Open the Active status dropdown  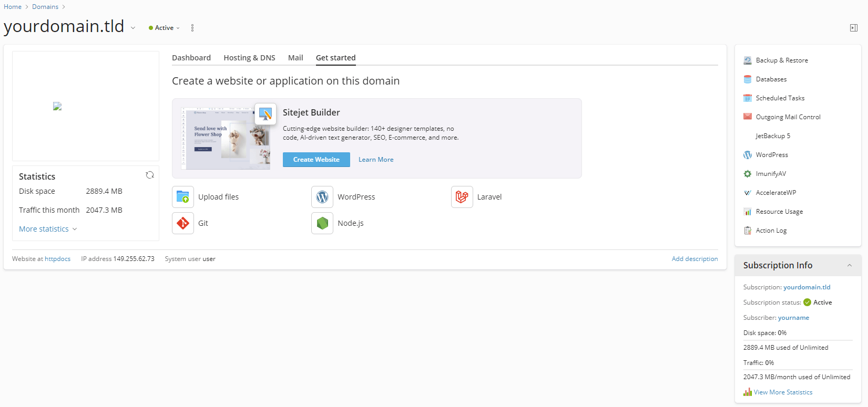(x=165, y=28)
